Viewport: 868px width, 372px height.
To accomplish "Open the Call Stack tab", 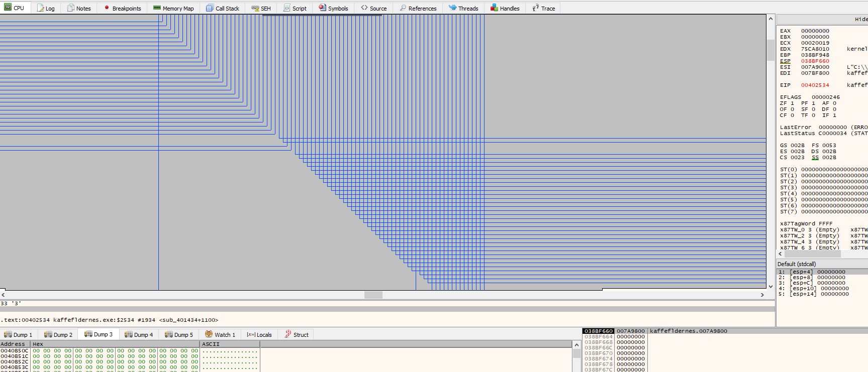I will 223,9.
